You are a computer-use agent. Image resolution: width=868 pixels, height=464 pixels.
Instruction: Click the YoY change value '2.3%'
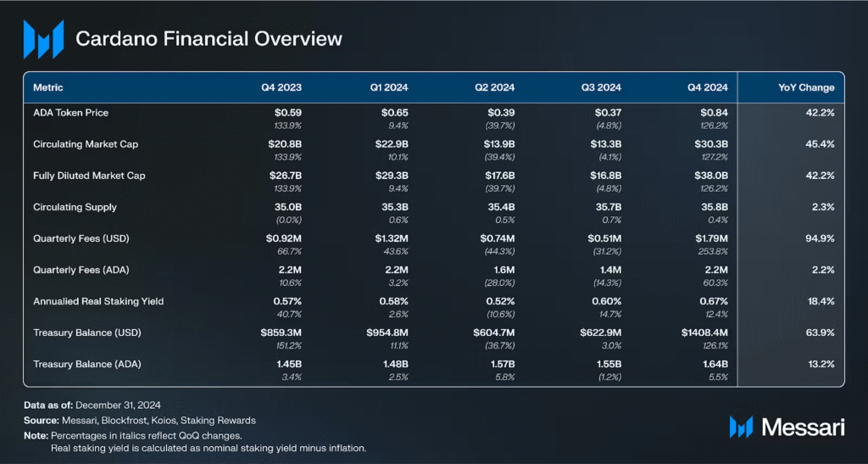coord(824,207)
